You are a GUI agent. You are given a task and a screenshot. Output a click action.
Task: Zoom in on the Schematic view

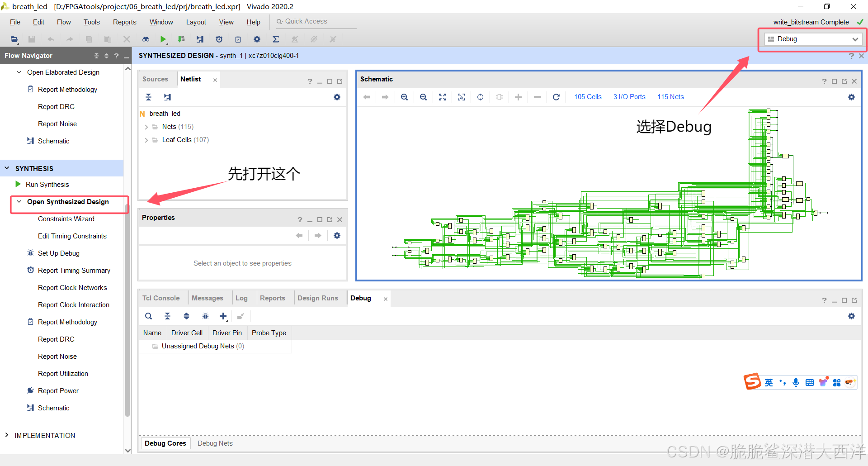(x=404, y=97)
